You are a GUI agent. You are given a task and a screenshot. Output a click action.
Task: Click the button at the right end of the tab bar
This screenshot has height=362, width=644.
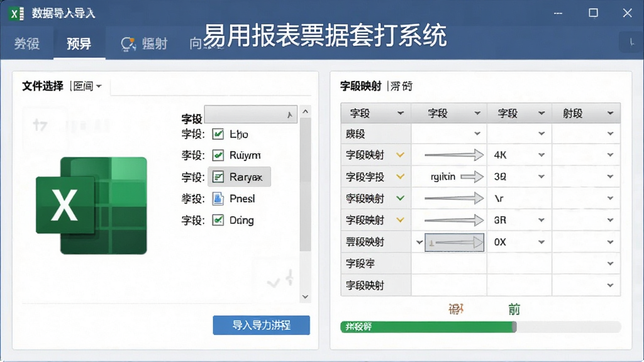631,42
